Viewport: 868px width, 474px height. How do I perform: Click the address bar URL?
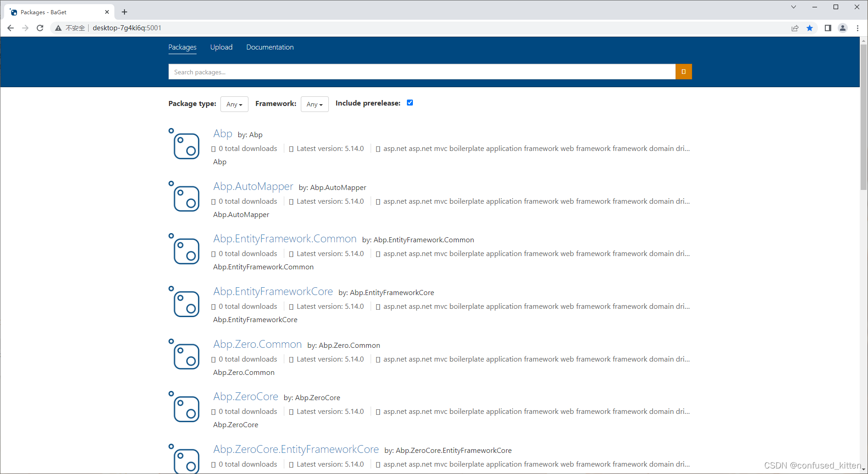(127, 28)
